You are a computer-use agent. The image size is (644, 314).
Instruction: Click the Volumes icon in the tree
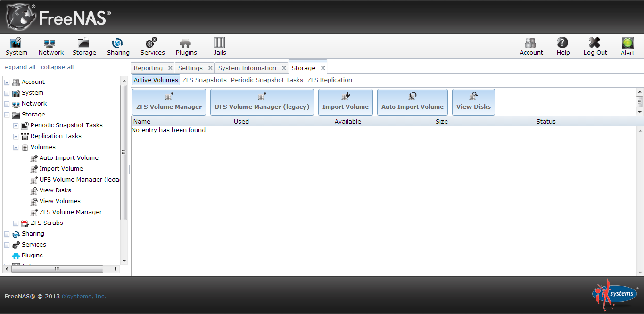tap(25, 147)
